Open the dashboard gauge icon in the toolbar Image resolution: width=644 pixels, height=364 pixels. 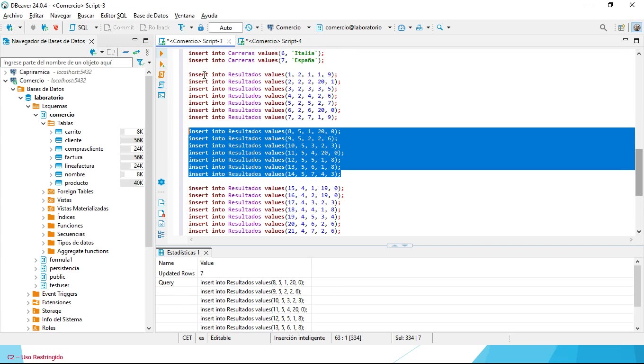(402, 27)
